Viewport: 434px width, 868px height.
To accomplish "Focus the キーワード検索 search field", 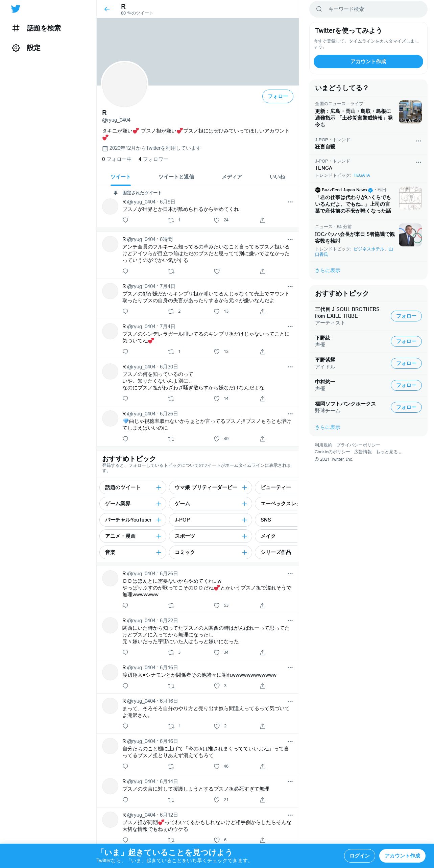I will tap(368, 9).
